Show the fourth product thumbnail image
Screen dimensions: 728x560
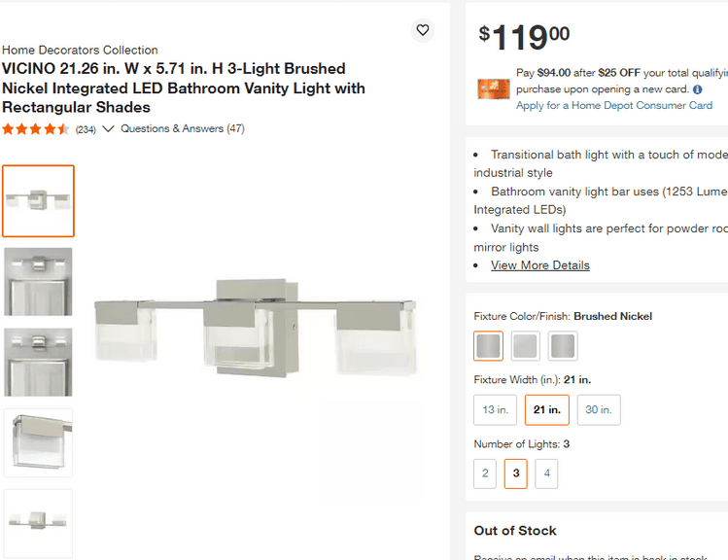tap(38, 442)
